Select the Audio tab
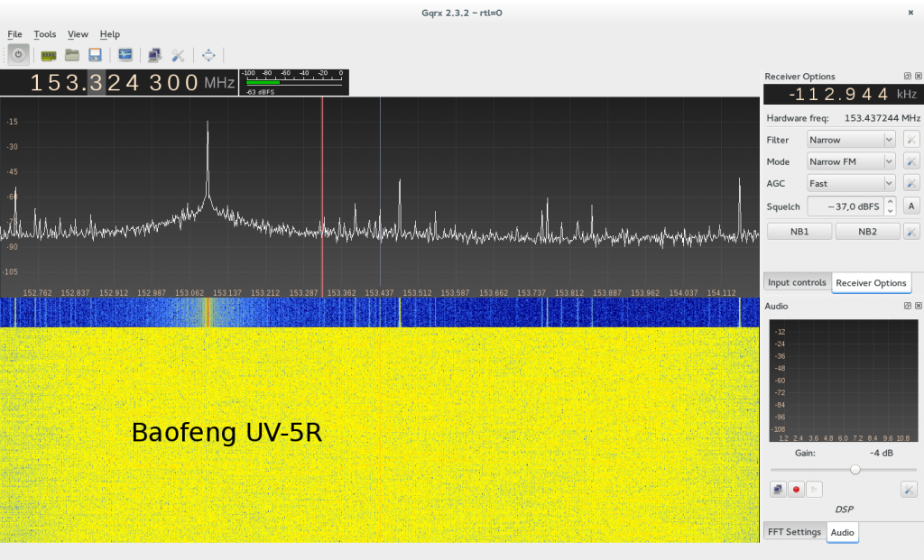 pos(842,532)
